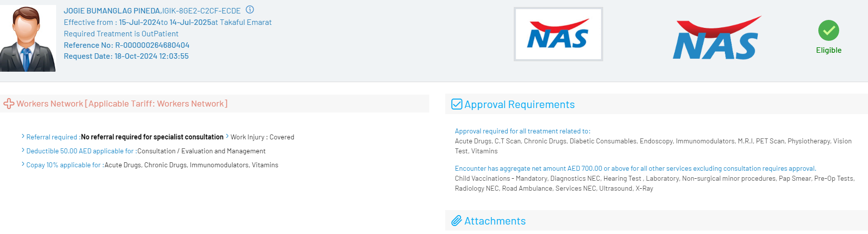Select member ID IGIK-8GE2-C2CF-ECDE

point(202,10)
